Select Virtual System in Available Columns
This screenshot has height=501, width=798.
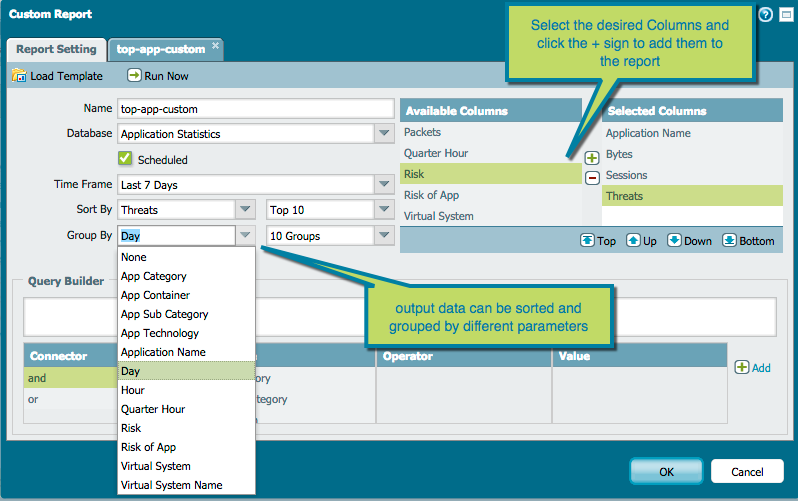pyautogui.click(x=491, y=216)
